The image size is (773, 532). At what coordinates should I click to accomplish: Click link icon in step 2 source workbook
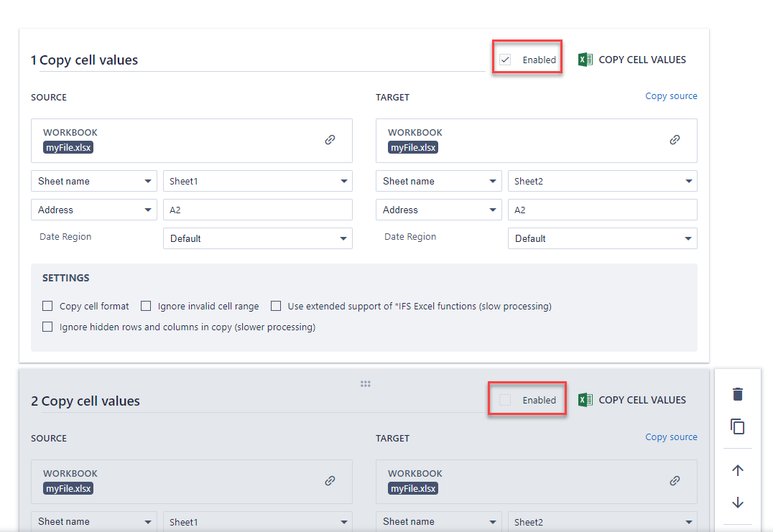coord(330,481)
